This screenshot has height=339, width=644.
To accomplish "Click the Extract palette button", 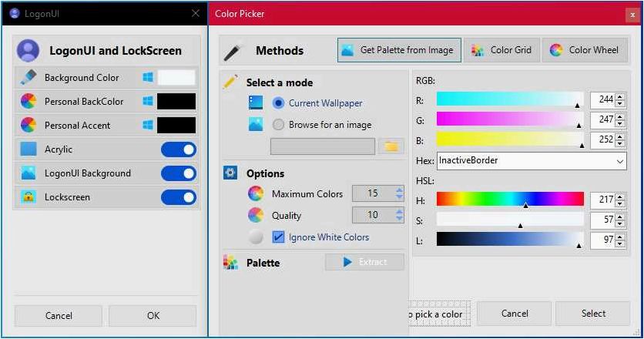I will tap(364, 262).
